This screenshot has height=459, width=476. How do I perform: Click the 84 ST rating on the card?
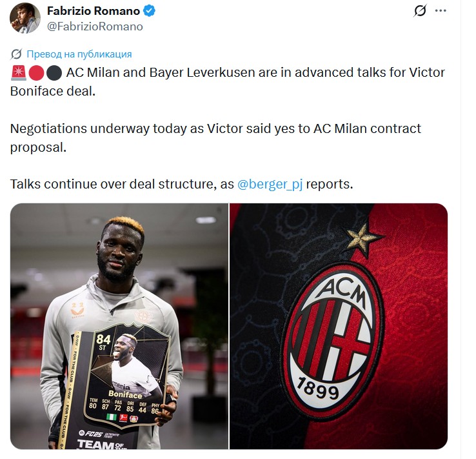tap(103, 342)
